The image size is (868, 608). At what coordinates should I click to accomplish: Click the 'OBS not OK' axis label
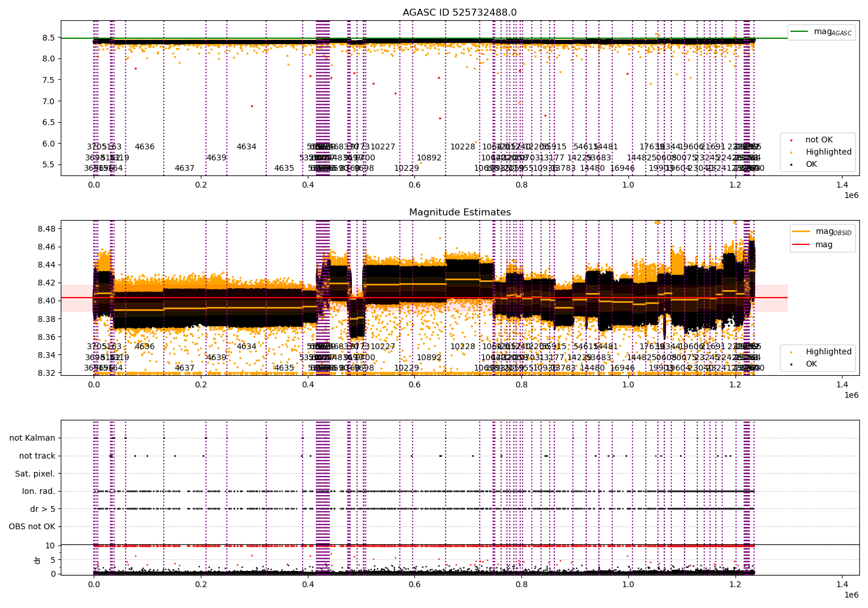pyautogui.click(x=32, y=527)
